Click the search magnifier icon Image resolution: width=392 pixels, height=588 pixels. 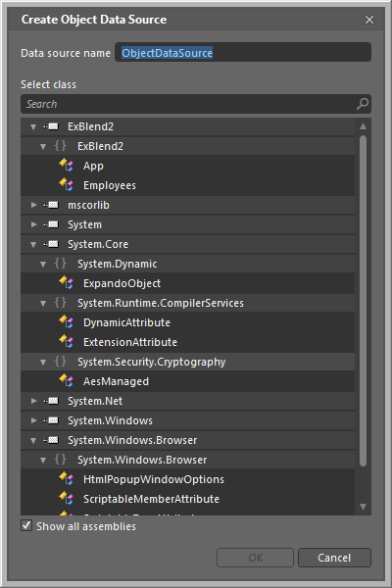coord(363,104)
